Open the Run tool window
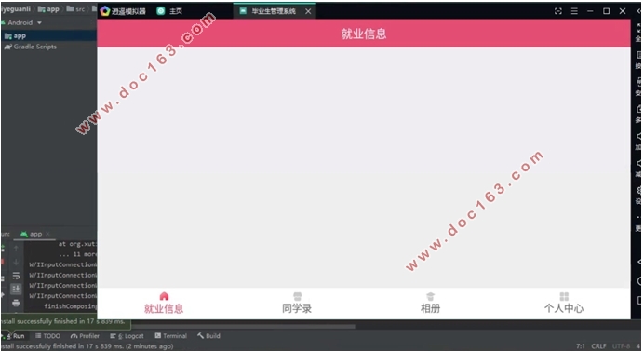This screenshot has height=352, width=644. 15,336
